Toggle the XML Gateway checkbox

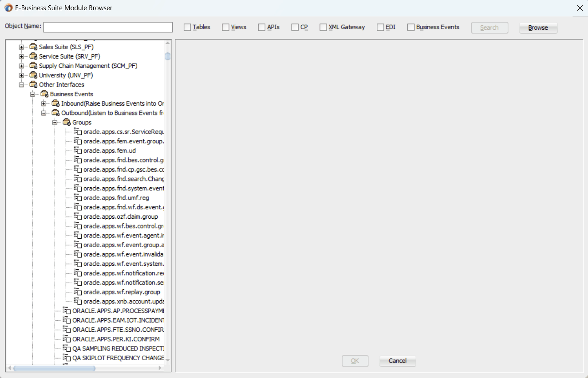[x=323, y=28]
